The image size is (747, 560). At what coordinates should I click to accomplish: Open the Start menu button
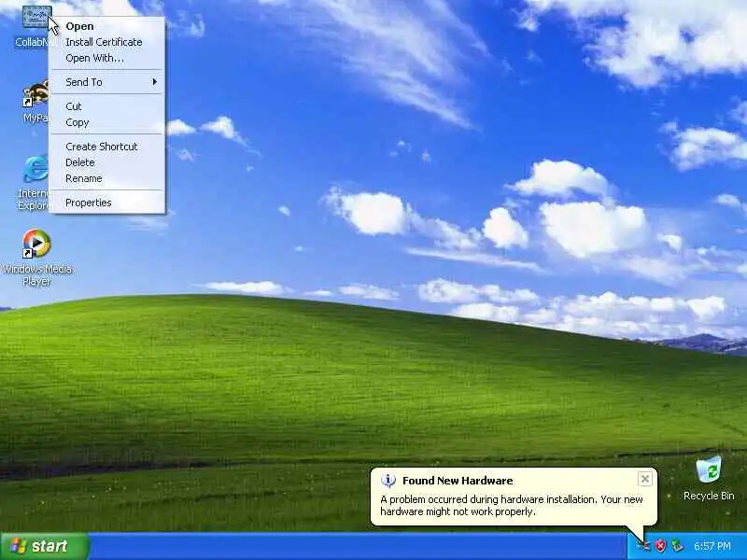(x=45, y=546)
